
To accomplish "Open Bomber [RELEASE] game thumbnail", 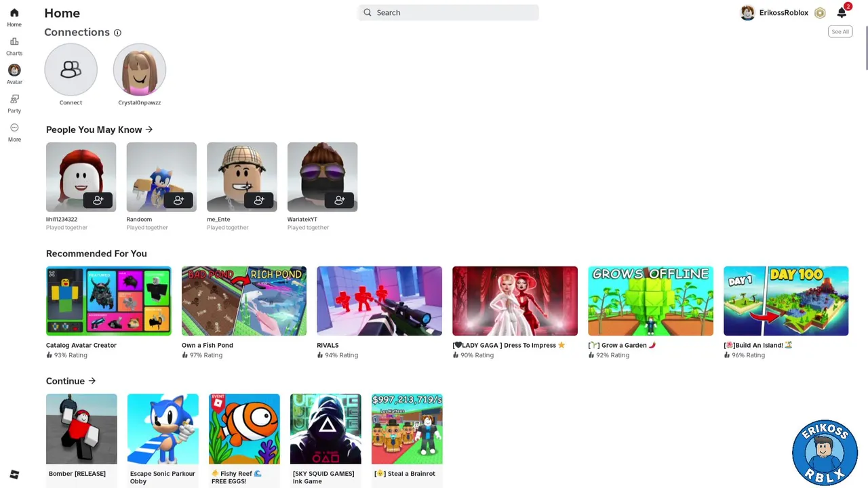I will click(81, 429).
